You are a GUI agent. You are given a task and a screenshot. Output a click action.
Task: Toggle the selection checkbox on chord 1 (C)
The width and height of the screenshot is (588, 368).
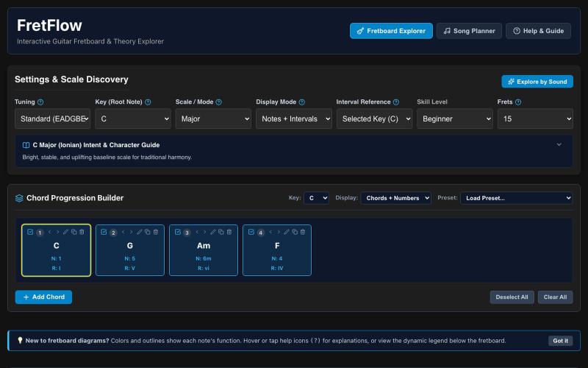[30, 232]
